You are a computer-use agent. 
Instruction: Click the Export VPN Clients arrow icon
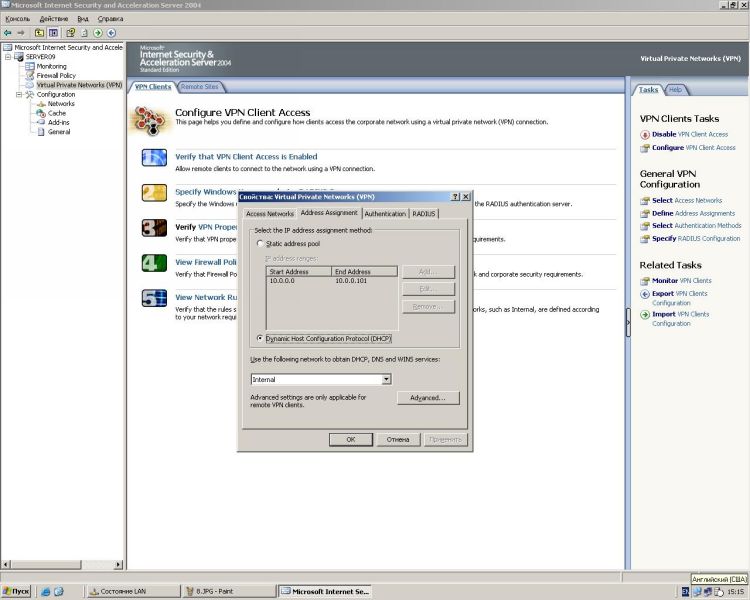pos(645,294)
